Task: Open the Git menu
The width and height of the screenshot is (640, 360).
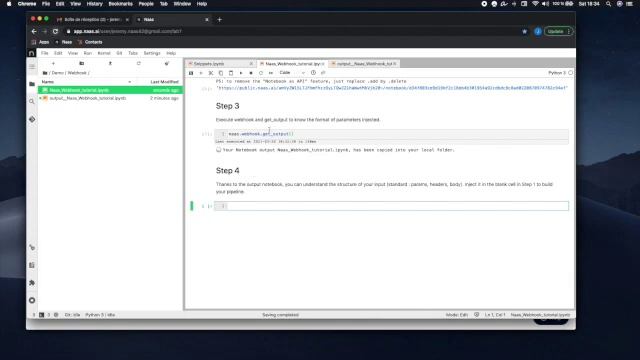Action: click(x=119, y=53)
